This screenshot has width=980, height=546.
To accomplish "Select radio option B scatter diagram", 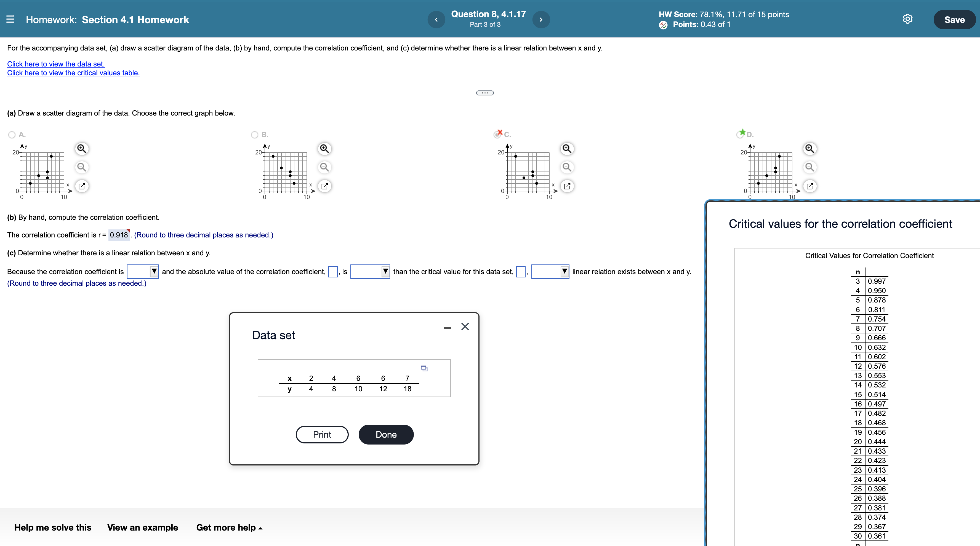I will point(254,135).
